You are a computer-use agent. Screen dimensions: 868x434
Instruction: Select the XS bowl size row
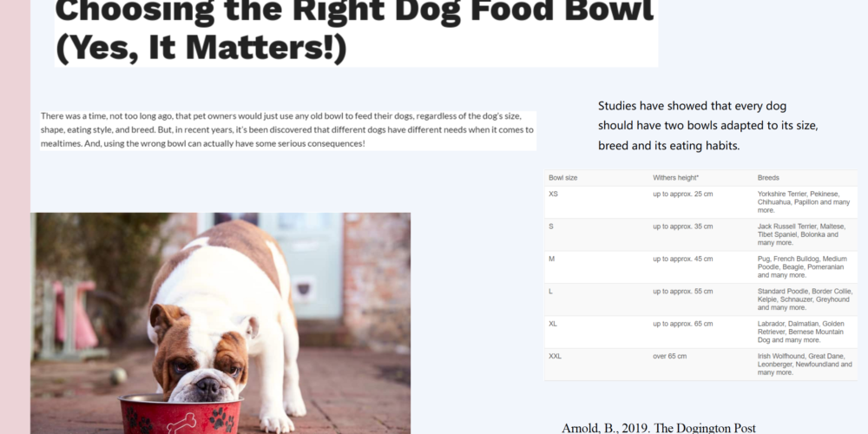coord(700,202)
